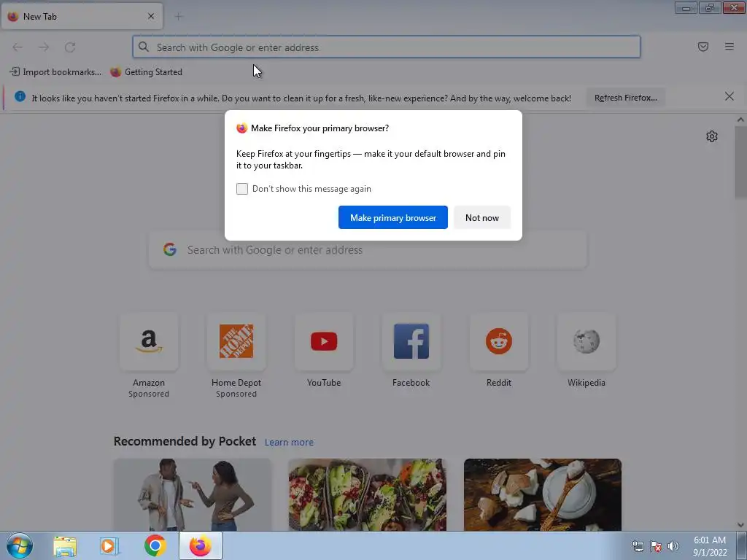Viewport: 747px width, 560px height.
Task: Click the Refresh Firefox... button
Action: pos(625,98)
